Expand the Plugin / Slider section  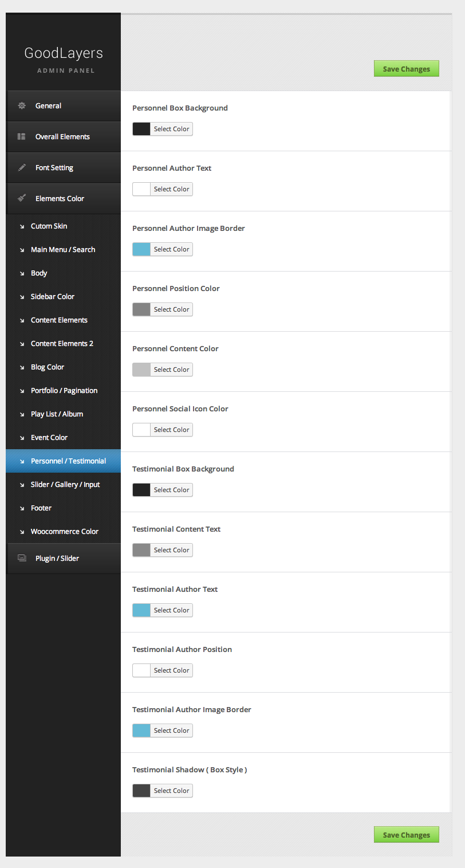[57, 558]
